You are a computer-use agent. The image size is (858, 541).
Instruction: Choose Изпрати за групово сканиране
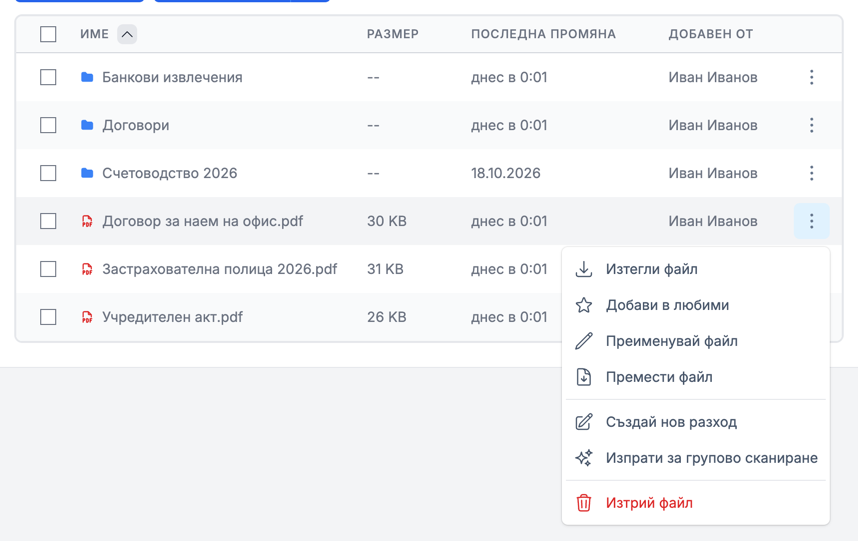click(x=695, y=458)
